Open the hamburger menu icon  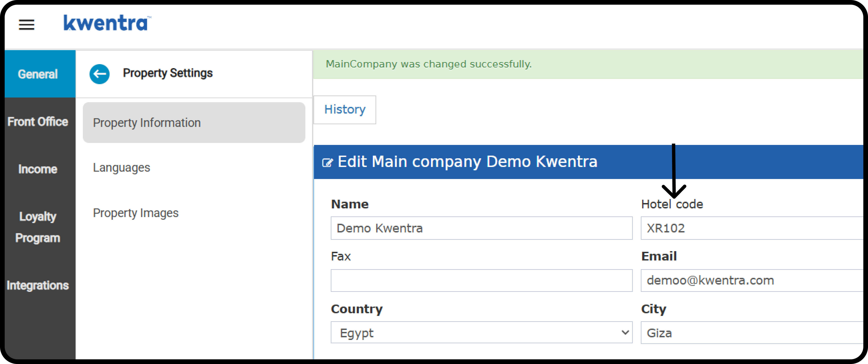click(26, 24)
